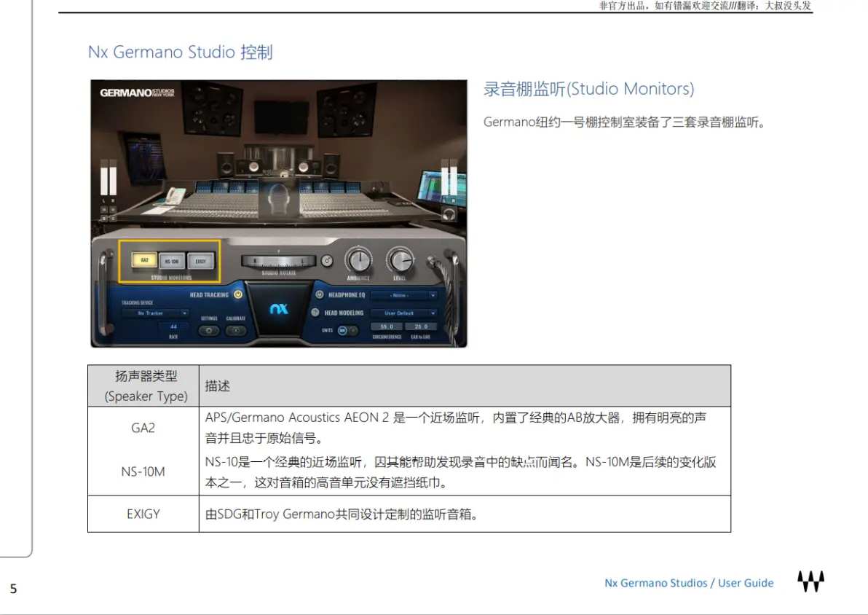Viewport: 868px width, 615px height.
Task: Open the Head Modeling User Default dropdown
Action: (404, 313)
